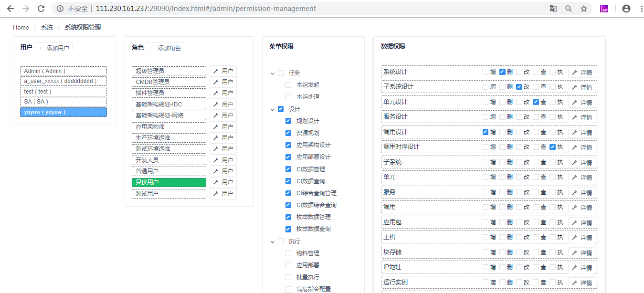Screen dimensions: 644x293
Task: Click Home in the breadcrumb
Action: [21, 27]
